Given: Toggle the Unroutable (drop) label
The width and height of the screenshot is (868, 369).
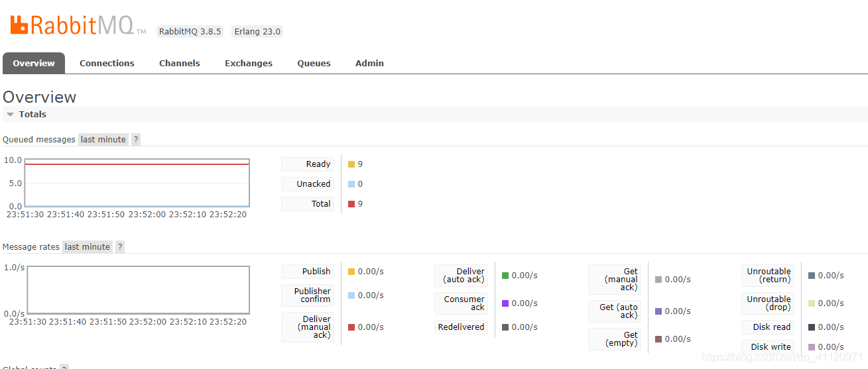Looking at the screenshot, I should coord(768,303).
